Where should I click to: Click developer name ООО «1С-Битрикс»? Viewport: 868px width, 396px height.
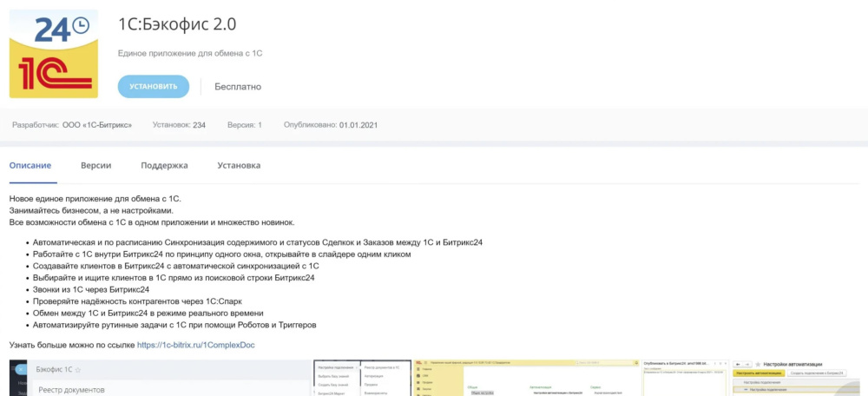[97, 125]
